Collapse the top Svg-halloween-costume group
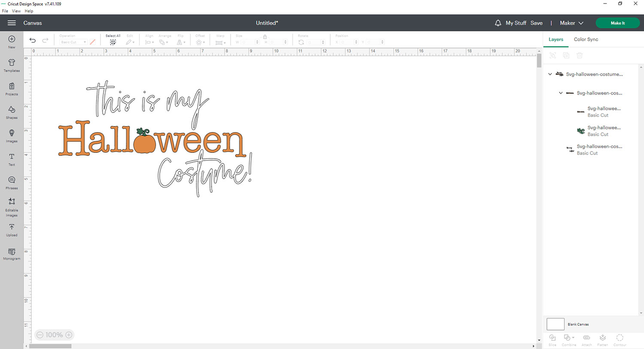Screen dimensions: 644x349 (x=550, y=74)
